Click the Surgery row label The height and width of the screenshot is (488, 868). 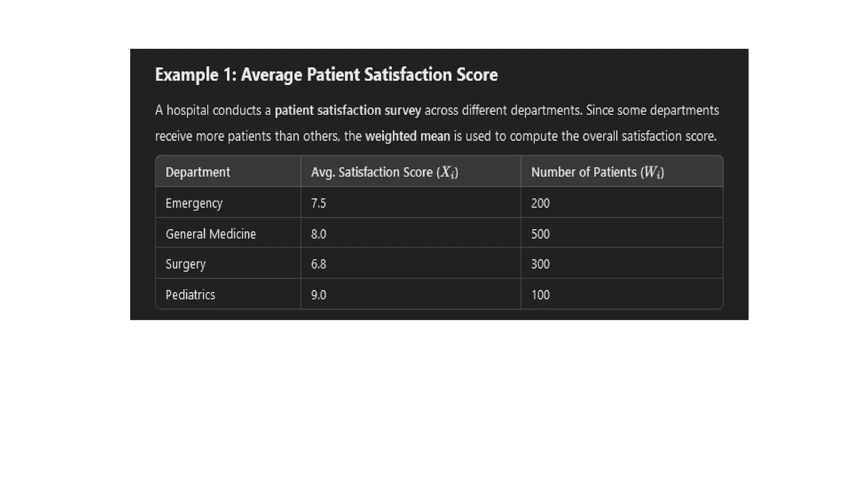[x=185, y=264]
